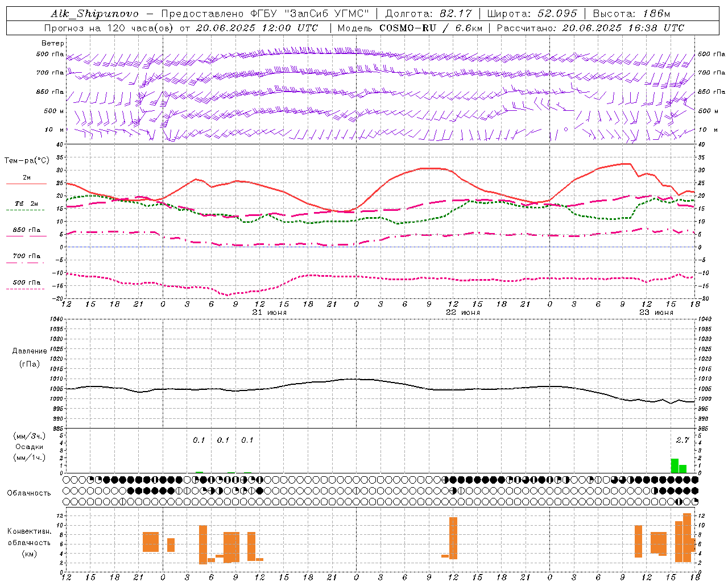Click the (мм/1ч.) precipitation unit label
728x582 pixels.
click(30, 458)
